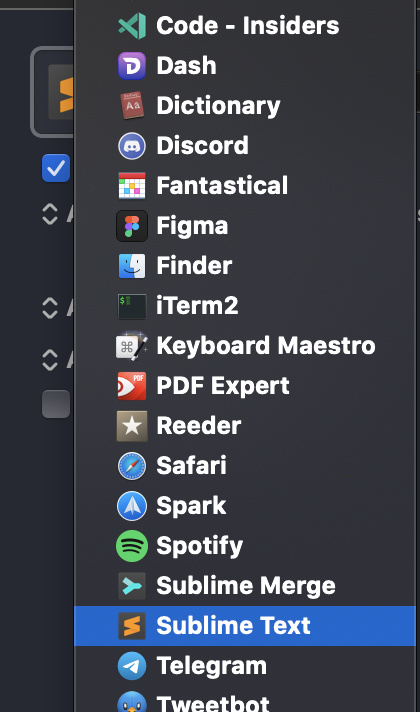Choose Keyboard Maestro from the app list
The height and width of the screenshot is (712, 420).
(245, 346)
